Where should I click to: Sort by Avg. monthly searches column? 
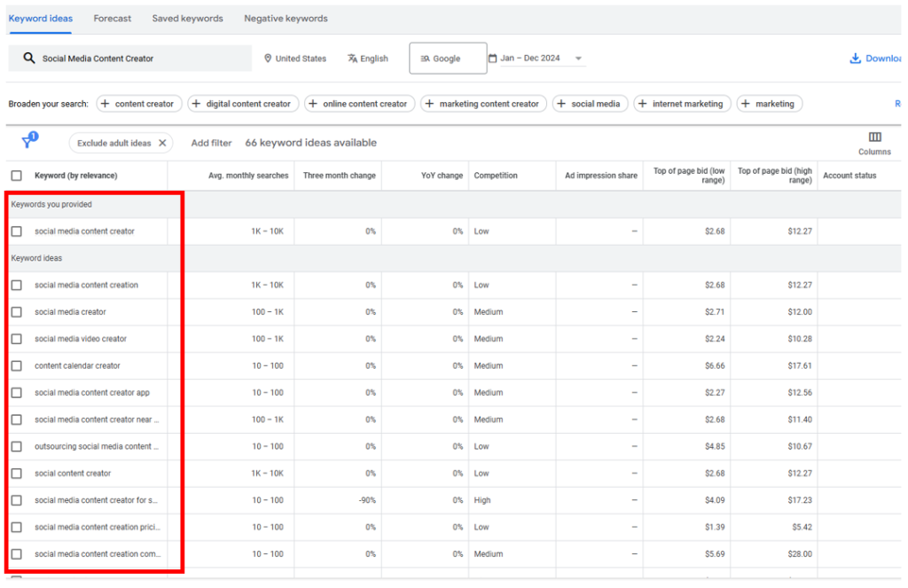pos(248,176)
